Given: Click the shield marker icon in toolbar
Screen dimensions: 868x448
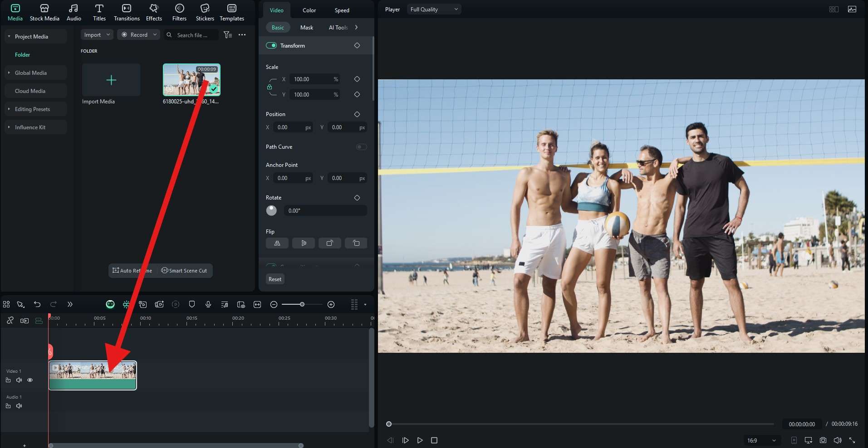Looking at the screenshot, I should click(x=192, y=304).
